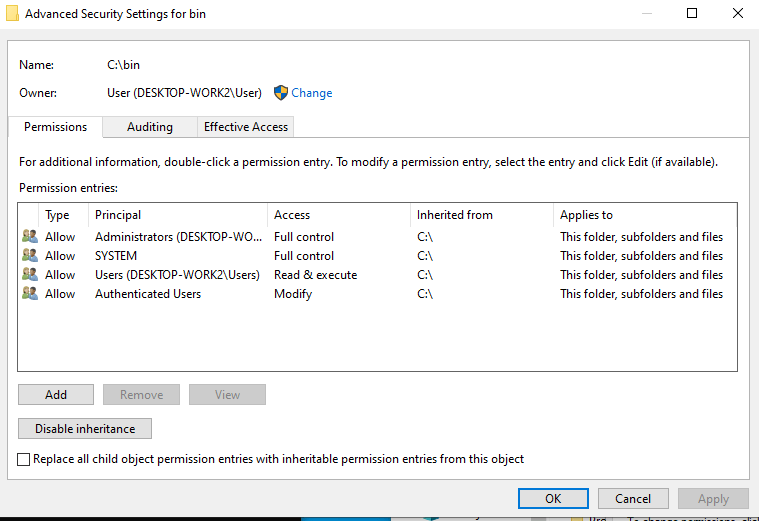This screenshot has height=521, width=759.
Task: Toggle Replace all child object permission entries checkbox
Action: [x=23, y=459]
